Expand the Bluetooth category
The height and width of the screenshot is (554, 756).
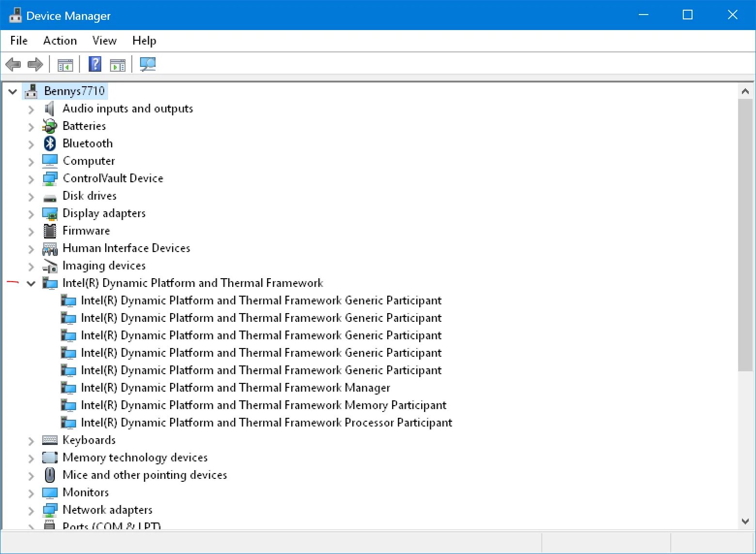point(31,144)
